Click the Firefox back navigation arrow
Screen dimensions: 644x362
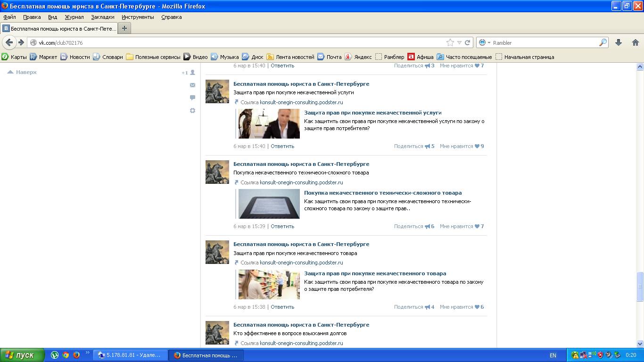[9, 42]
